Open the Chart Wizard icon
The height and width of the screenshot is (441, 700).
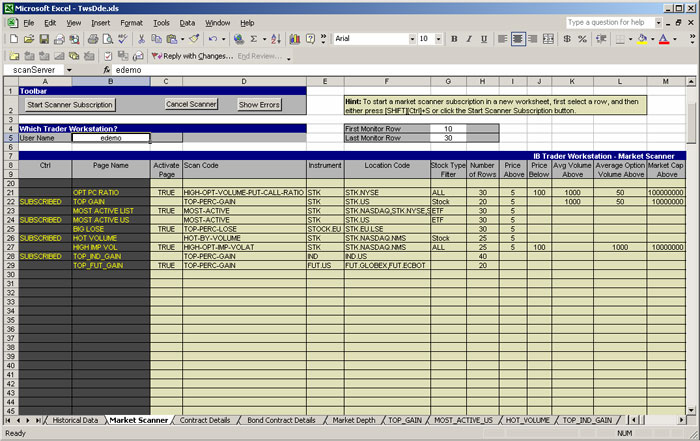(x=295, y=39)
